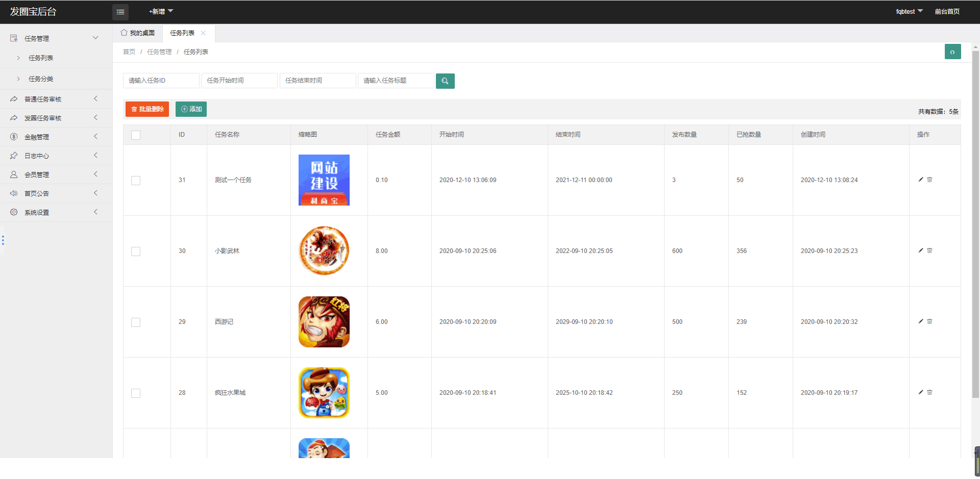
Task: Expand the 首页公告 menu chevron
Action: (x=95, y=193)
